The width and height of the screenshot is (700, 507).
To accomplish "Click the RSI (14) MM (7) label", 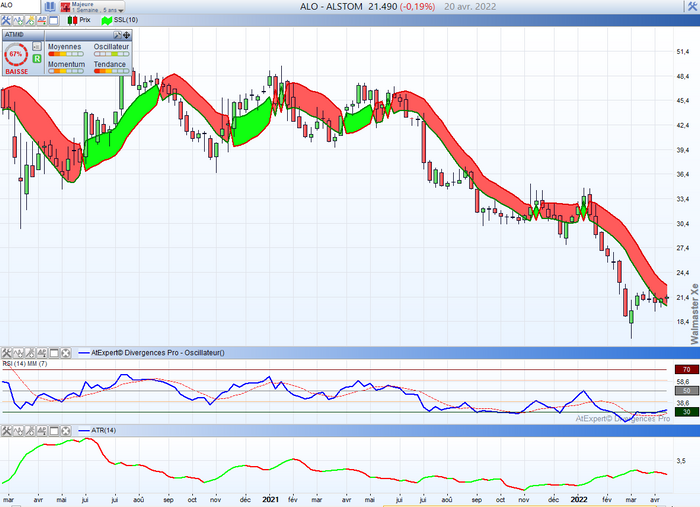I will [25, 364].
